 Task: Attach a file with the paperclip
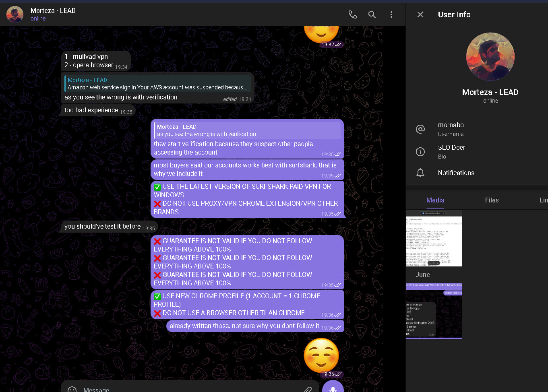pos(308,389)
